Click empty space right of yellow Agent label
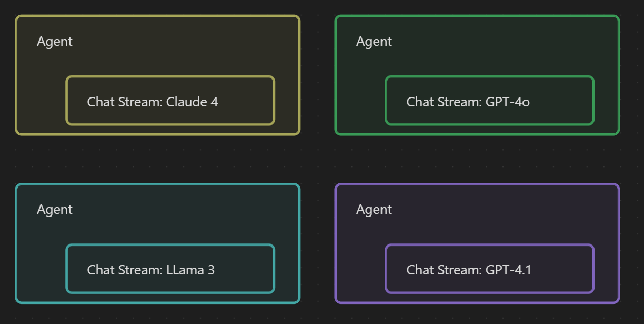644x324 pixels. (x=184, y=42)
